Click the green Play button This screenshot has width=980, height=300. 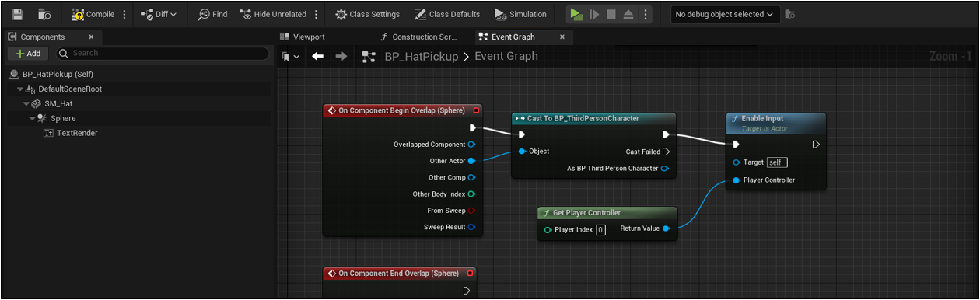click(576, 14)
